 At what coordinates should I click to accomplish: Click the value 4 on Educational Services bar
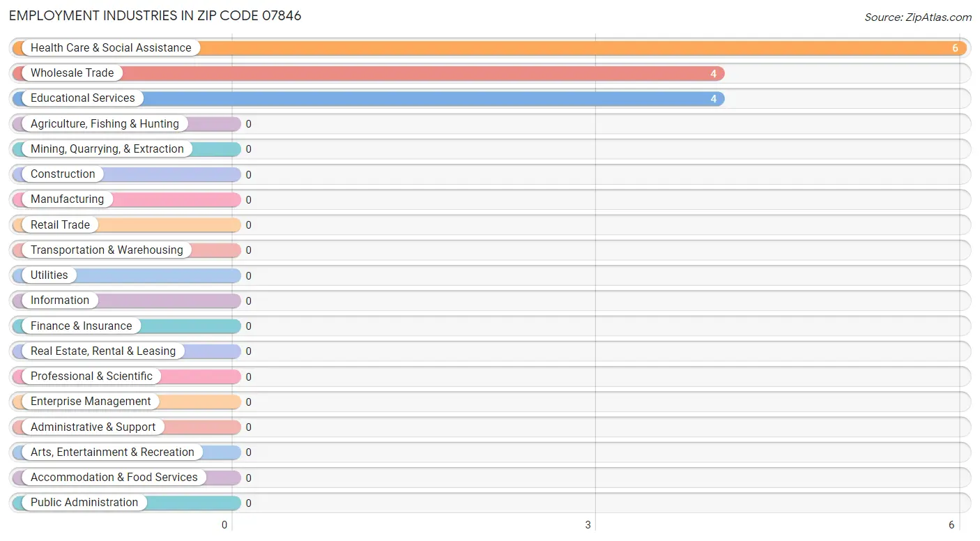click(714, 98)
